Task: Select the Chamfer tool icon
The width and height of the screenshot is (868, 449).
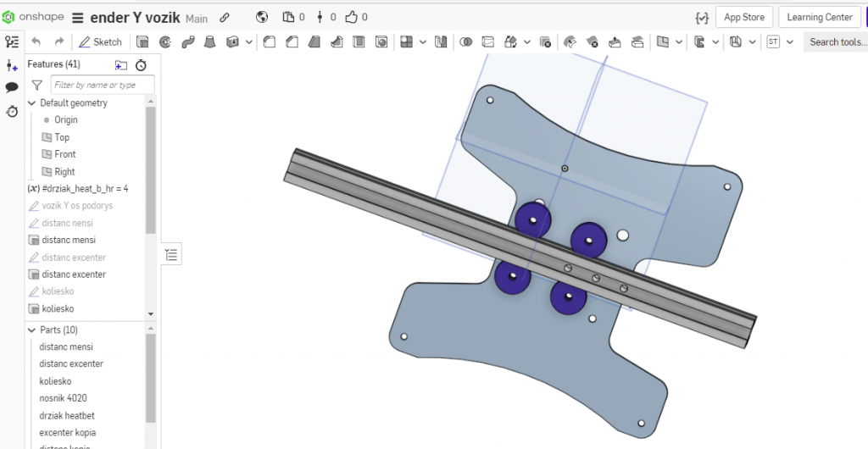Action: pyautogui.click(x=292, y=42)
